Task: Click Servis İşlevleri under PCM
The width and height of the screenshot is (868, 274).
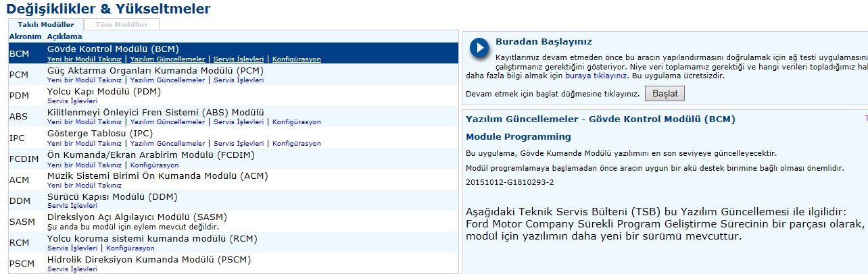Action: coord(239,80)
